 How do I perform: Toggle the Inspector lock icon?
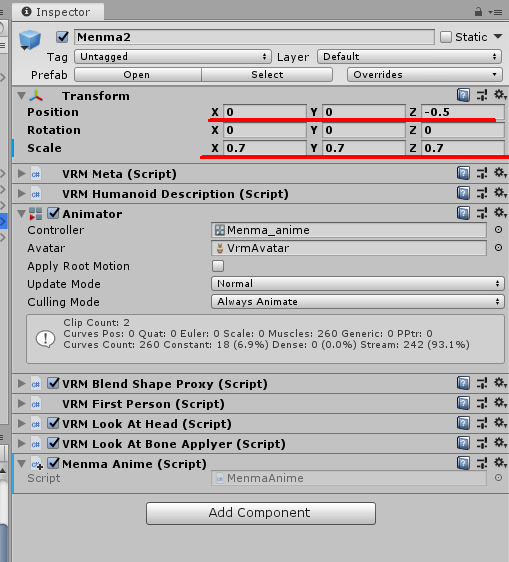pyautogui.click(x=478, y=12)
